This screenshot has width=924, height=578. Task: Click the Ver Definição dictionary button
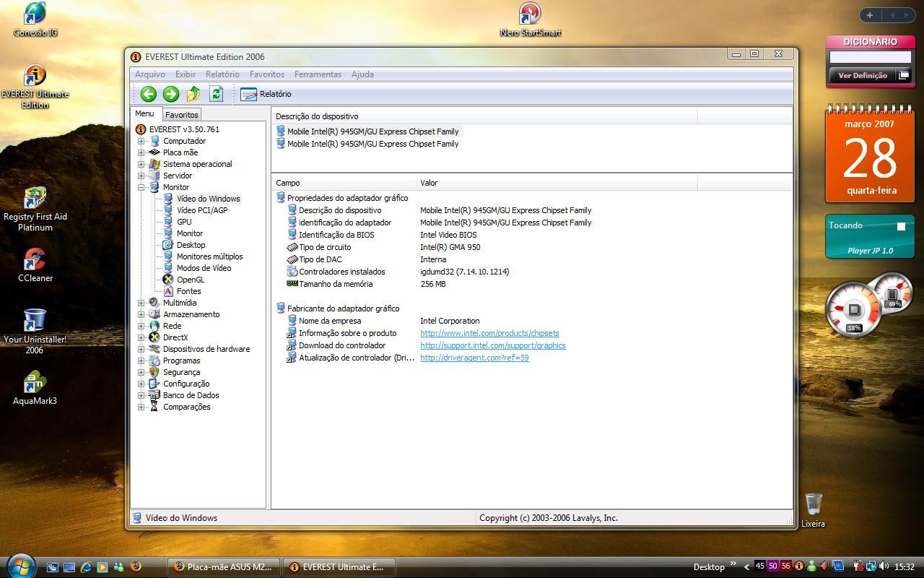click(x=863, y=75)
